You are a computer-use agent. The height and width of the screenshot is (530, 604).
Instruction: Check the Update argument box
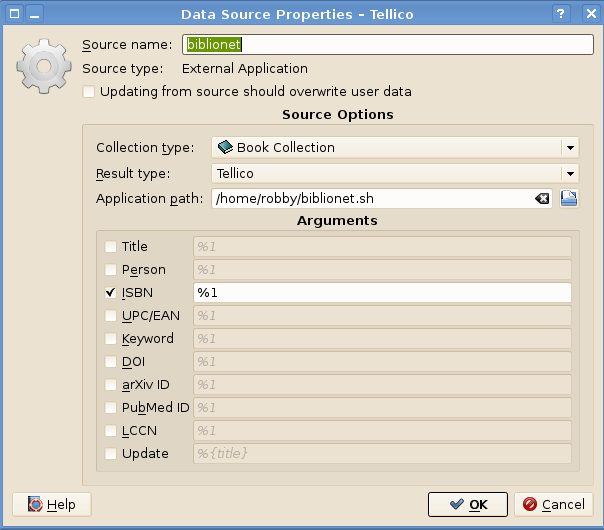(111, 454)
